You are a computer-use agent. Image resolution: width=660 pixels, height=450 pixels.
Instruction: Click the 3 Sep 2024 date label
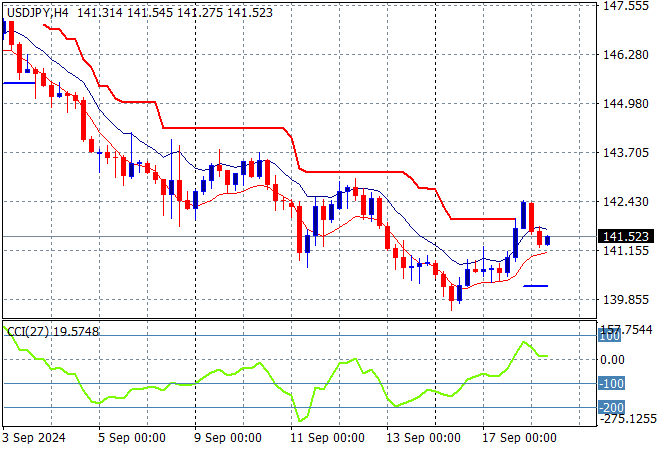[x=34, y=438]
